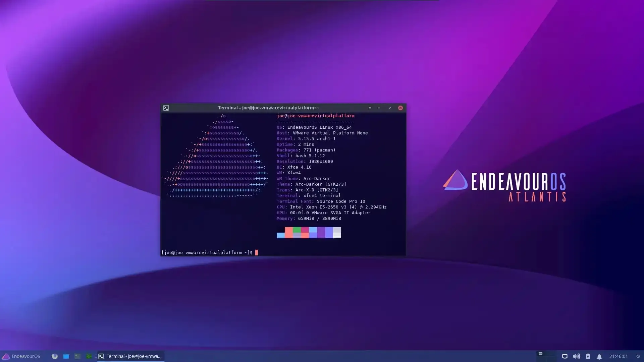
Task: Open the network connection tray icon
Action: tap(565, 356)
